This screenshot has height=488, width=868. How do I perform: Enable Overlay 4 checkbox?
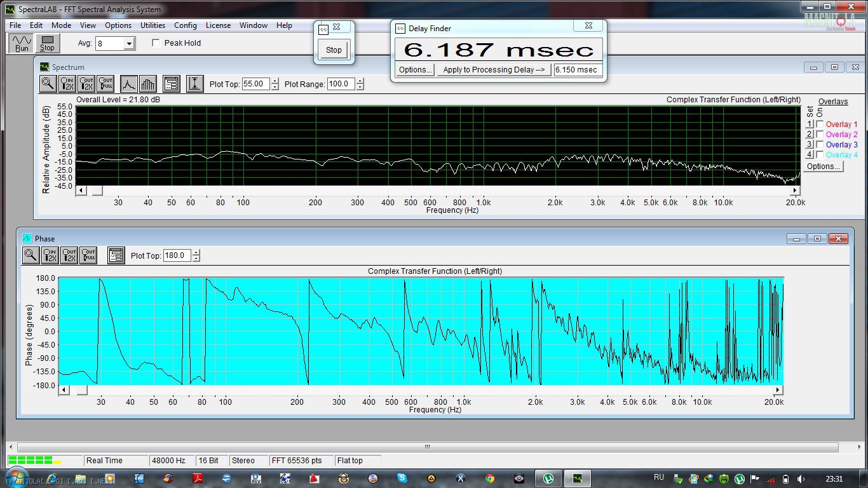pyautogui.click(x=820, y=155)
